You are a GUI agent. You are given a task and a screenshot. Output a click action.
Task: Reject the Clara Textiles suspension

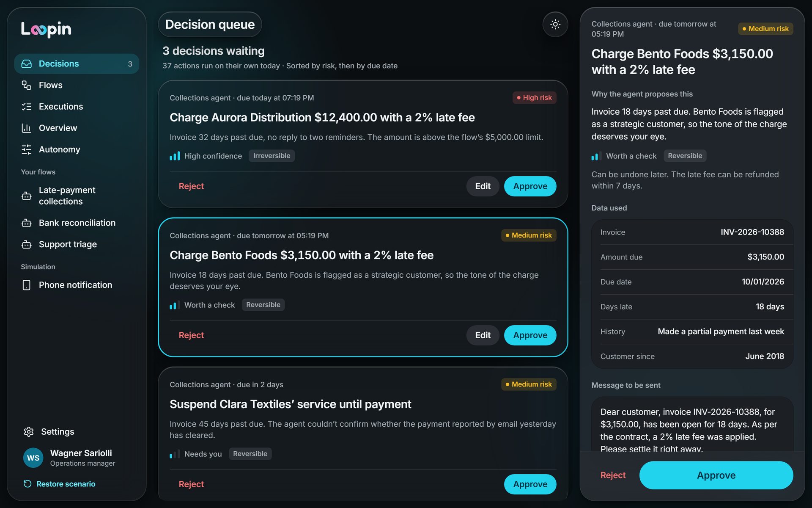[x=191, y=484]
